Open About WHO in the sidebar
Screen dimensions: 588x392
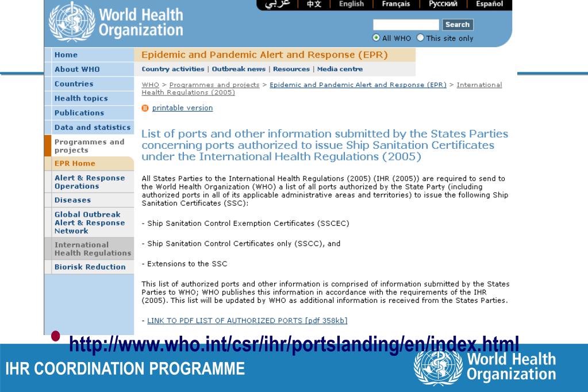[x=89, y=70]
